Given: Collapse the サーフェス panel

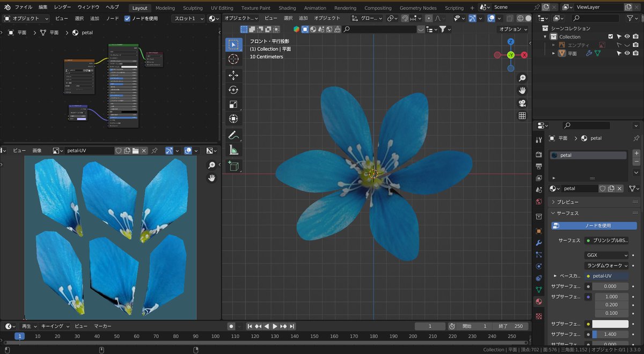Looking at the screenshot, I should [x=568, y=213].
